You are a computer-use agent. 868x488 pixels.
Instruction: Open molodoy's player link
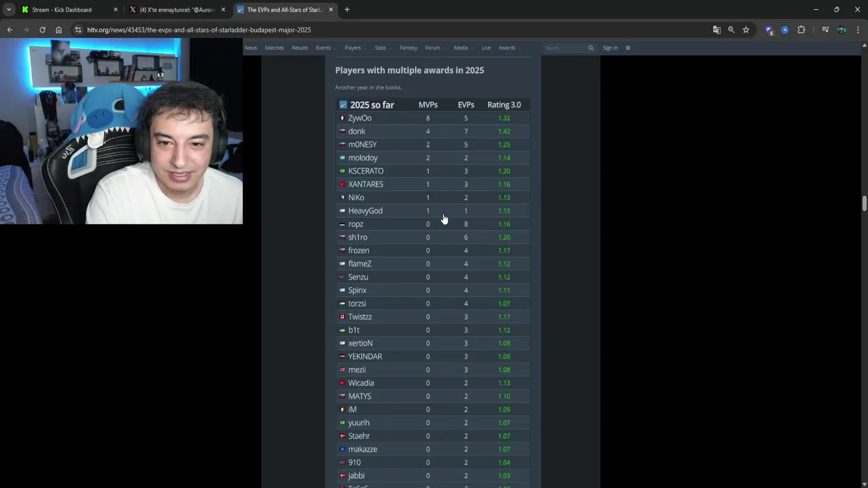363,158
